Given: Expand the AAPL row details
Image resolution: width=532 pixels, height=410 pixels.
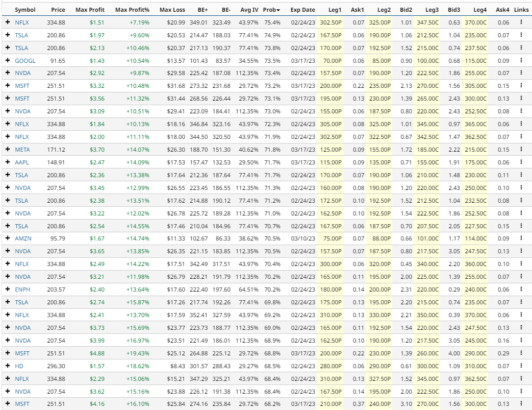Looking at the screenshot, I should (x=8, y=162).
